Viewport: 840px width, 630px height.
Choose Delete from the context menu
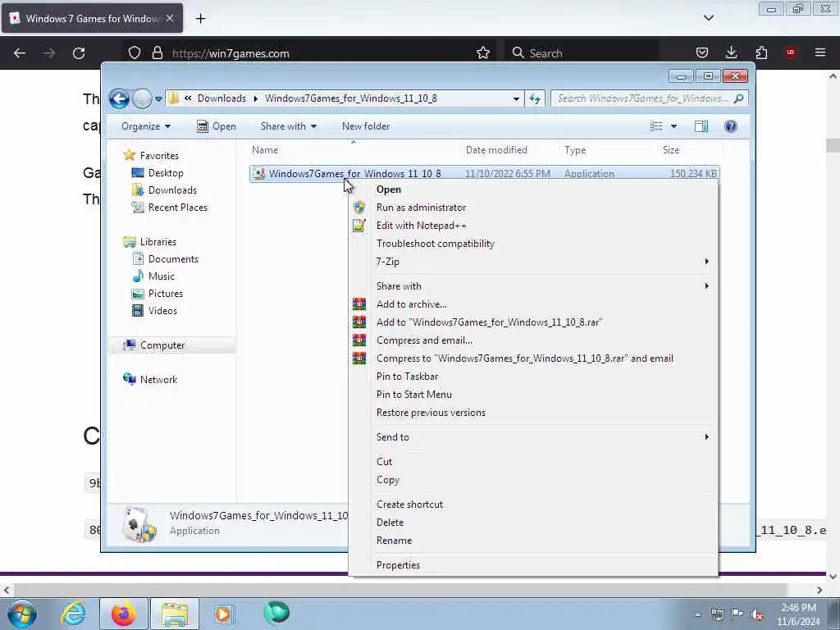pos(533,523)
